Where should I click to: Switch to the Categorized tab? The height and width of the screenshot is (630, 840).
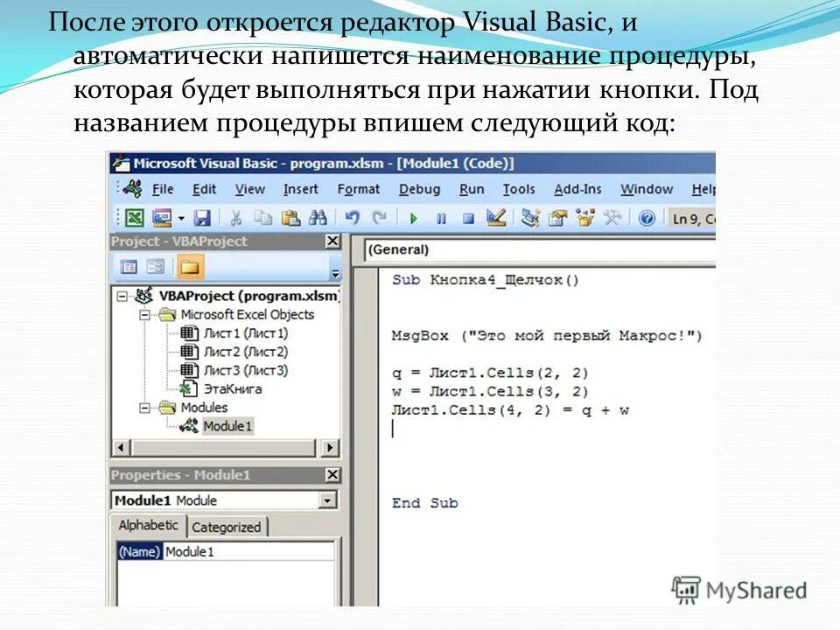(227, 527)
